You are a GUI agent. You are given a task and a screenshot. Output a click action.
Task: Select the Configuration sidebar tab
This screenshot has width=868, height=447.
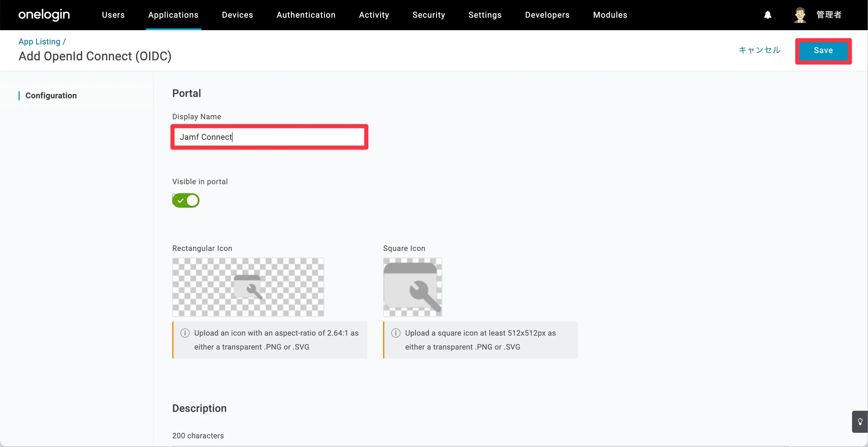(x=51, y=95)
